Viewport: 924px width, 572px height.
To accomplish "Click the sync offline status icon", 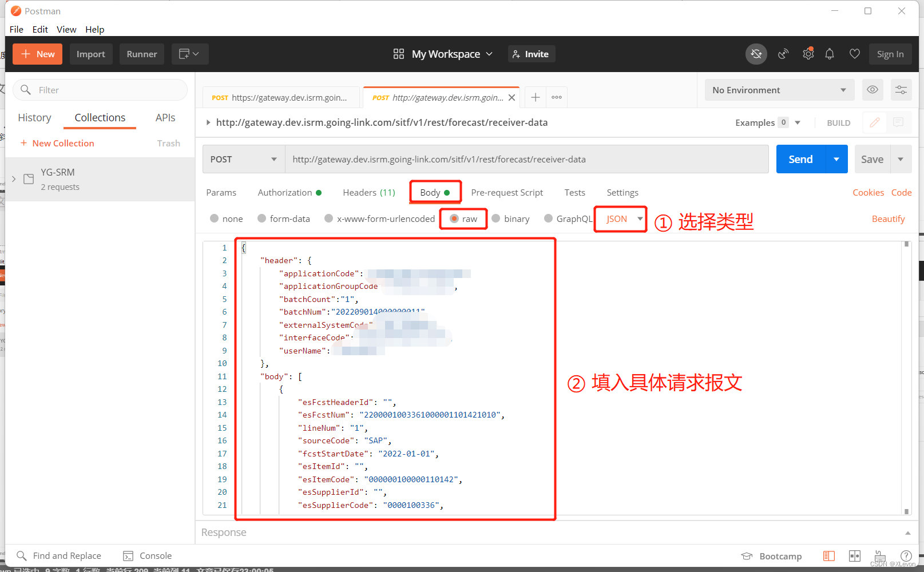I will pos(756,54).
